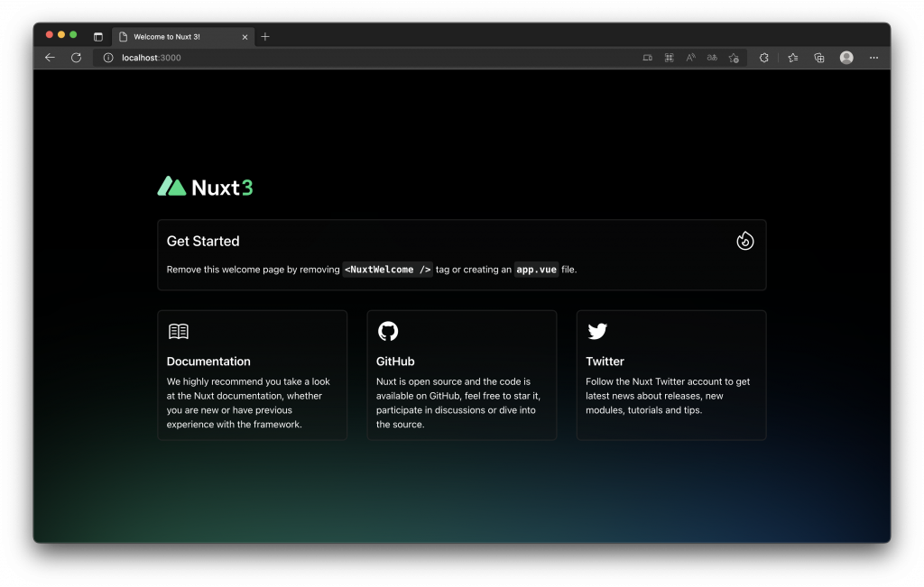Image resolution: width=924 pixels, height=587 pixels.
Task: Select the Welcome to Nuxt 3! tab
Action: (x=183, y=36)
